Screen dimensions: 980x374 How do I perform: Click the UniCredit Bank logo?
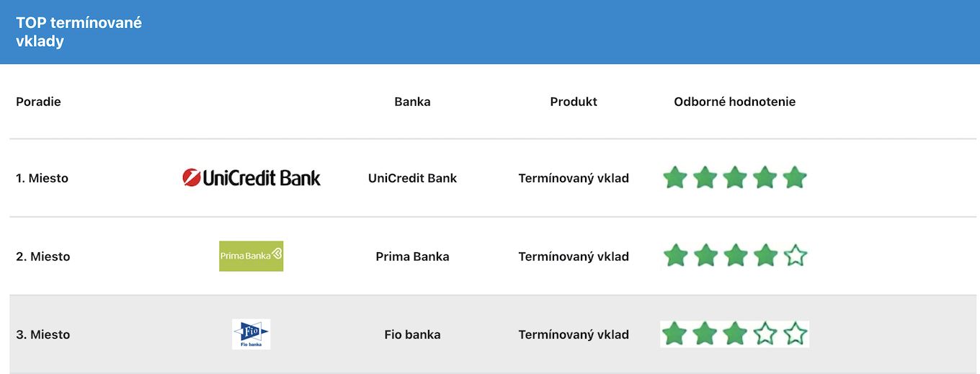[x=251, y=177]
